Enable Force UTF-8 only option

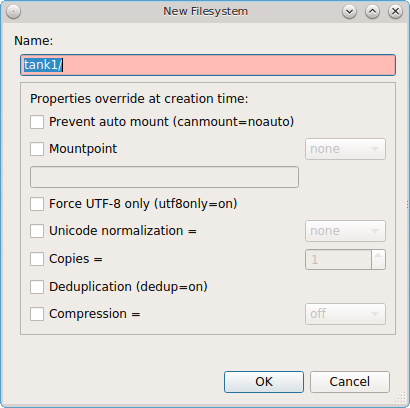37,204
